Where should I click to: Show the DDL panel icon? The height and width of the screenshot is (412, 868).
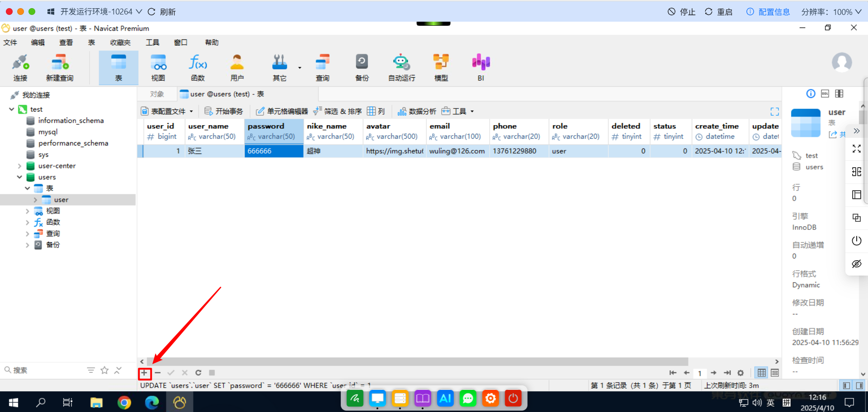coord(825,94)
